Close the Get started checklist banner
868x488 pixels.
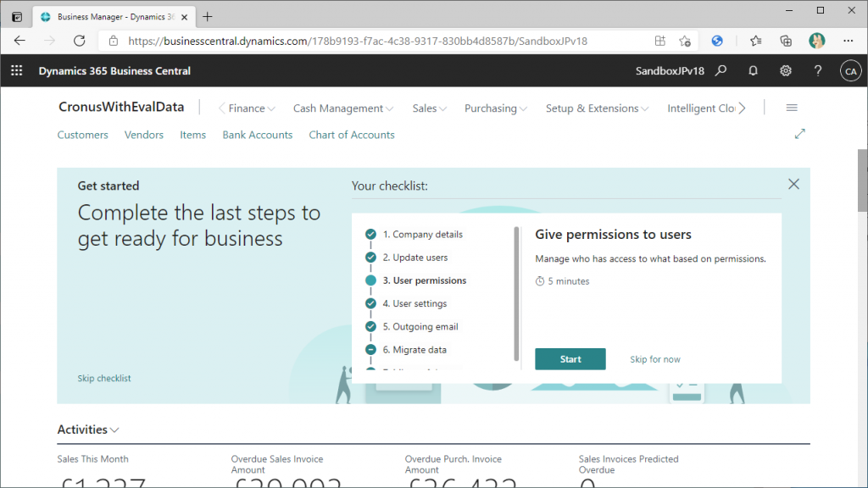793,184
